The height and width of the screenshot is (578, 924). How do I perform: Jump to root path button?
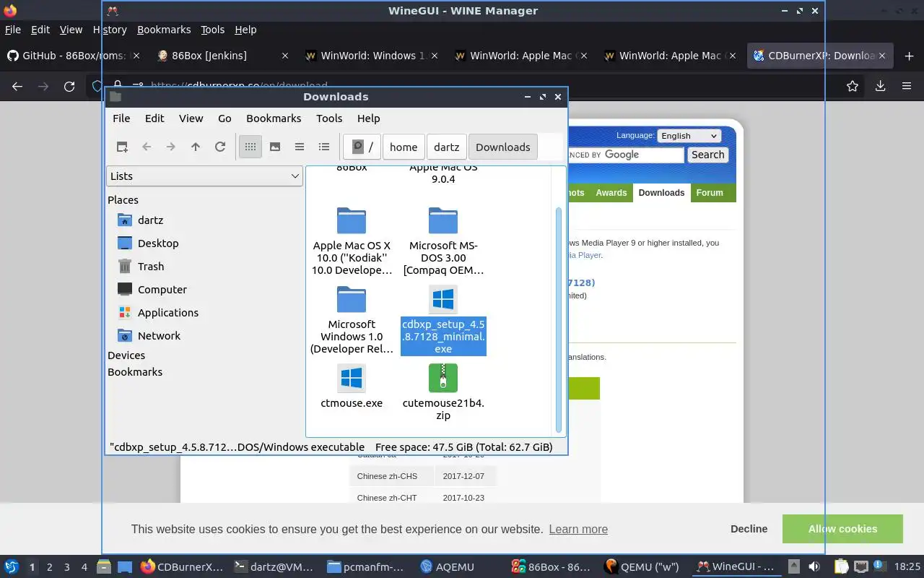pos(362,147)
